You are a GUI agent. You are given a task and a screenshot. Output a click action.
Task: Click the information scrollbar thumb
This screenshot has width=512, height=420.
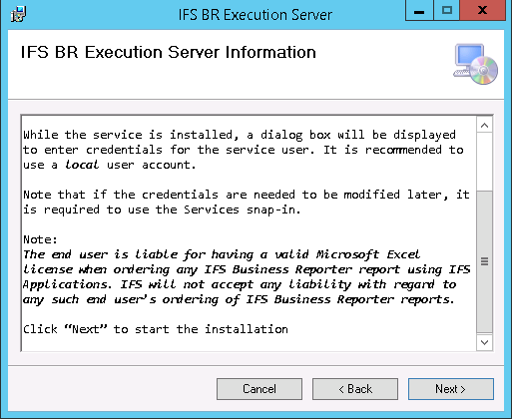click(x=484, y=261)
